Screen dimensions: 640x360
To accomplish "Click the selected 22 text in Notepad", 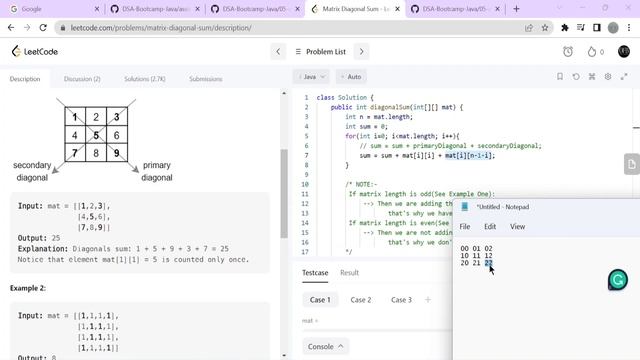I will pos(489,263).
